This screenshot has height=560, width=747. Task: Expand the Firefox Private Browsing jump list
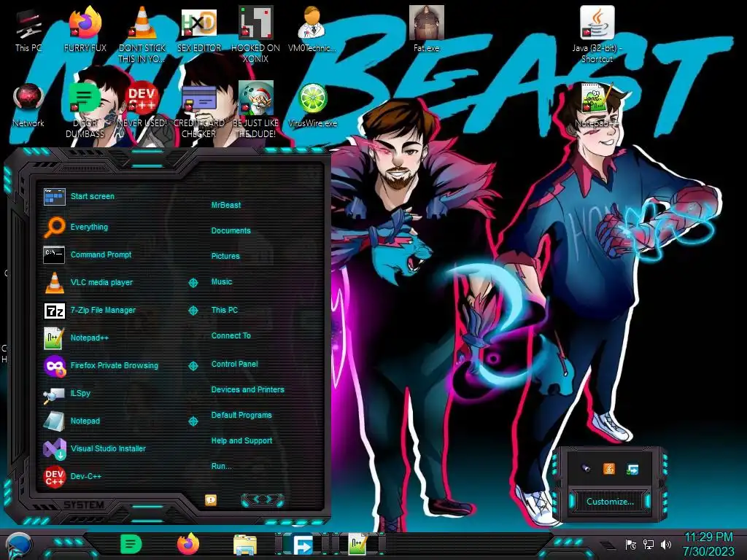click(x=193, y=366)
